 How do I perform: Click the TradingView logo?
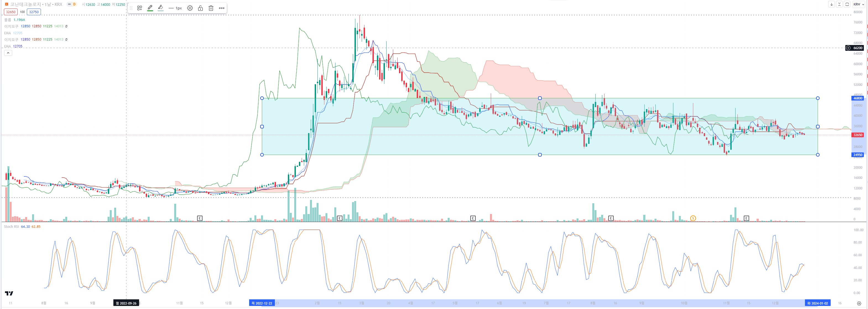coord(9,293)
